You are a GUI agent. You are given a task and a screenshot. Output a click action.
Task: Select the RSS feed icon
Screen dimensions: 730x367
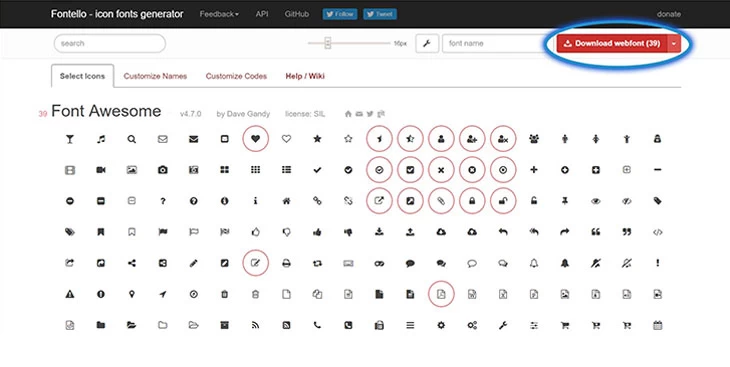point(255,325)
